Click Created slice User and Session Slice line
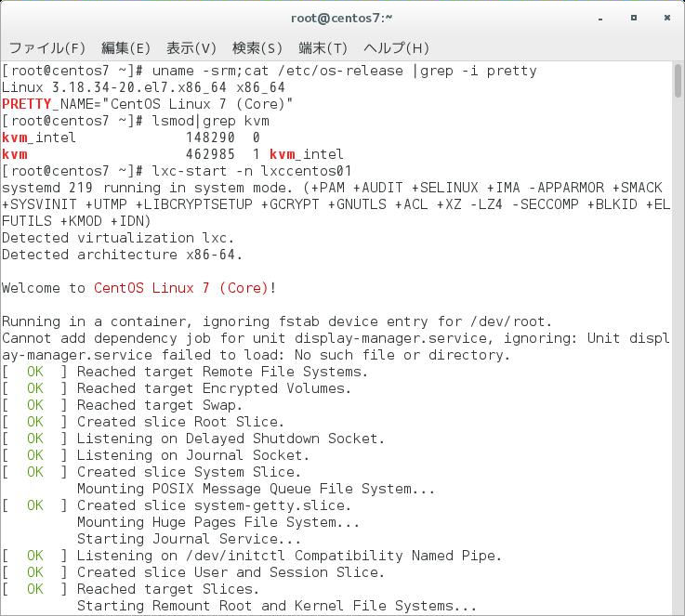This screenshot has width=685, height=616. [x=193, y=572]
